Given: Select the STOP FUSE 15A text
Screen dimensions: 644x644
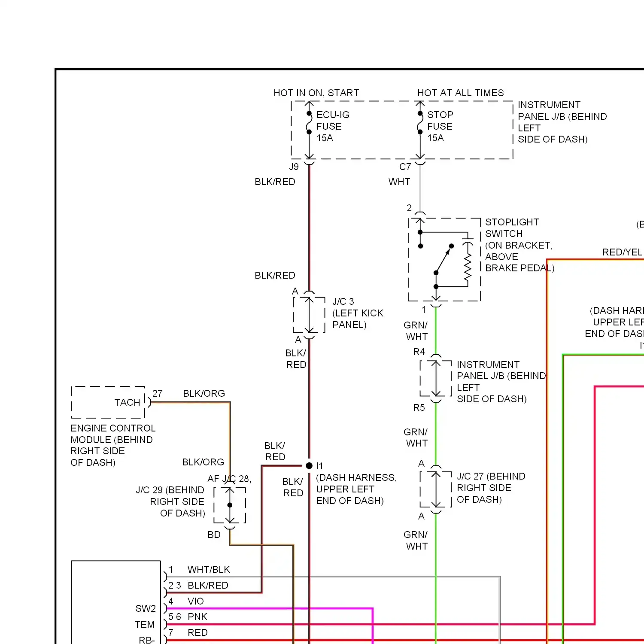Looking at the screenshot, I should (440, 126).
